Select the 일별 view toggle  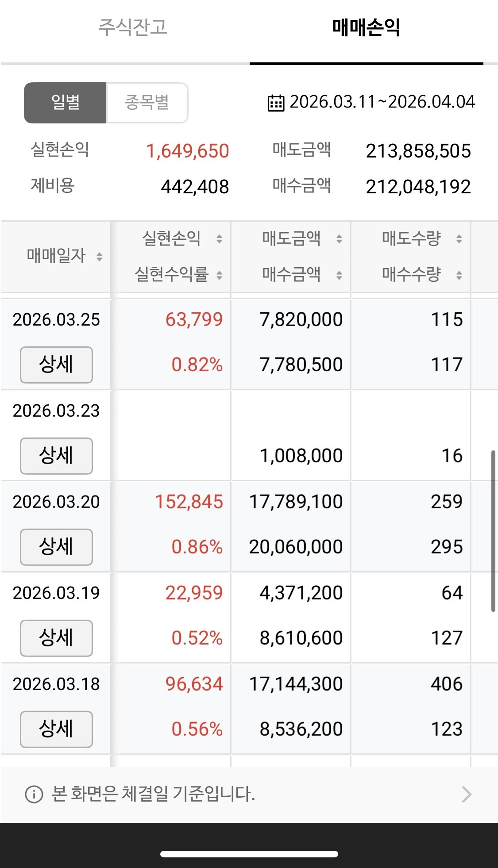(x=65, y=103)
